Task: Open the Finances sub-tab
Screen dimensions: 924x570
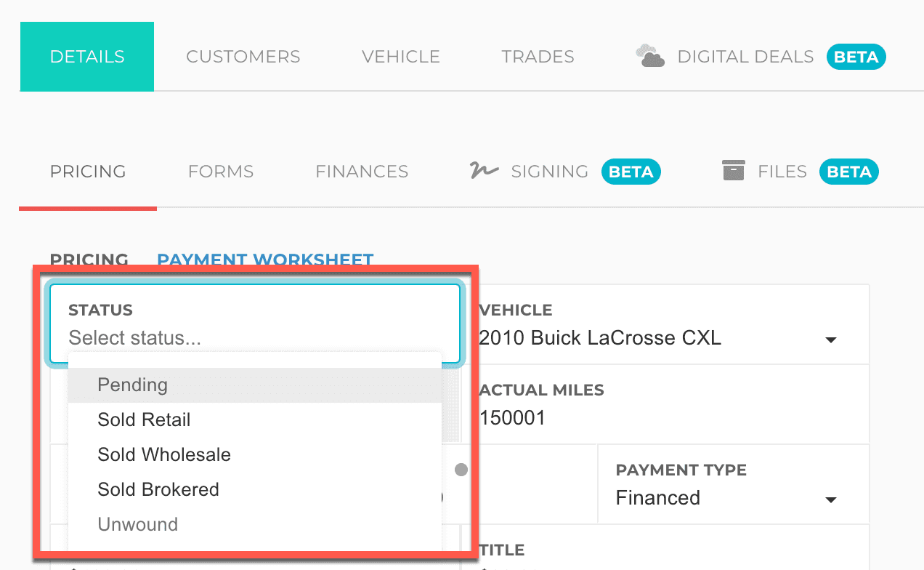Action: click(x=362, y=172)
